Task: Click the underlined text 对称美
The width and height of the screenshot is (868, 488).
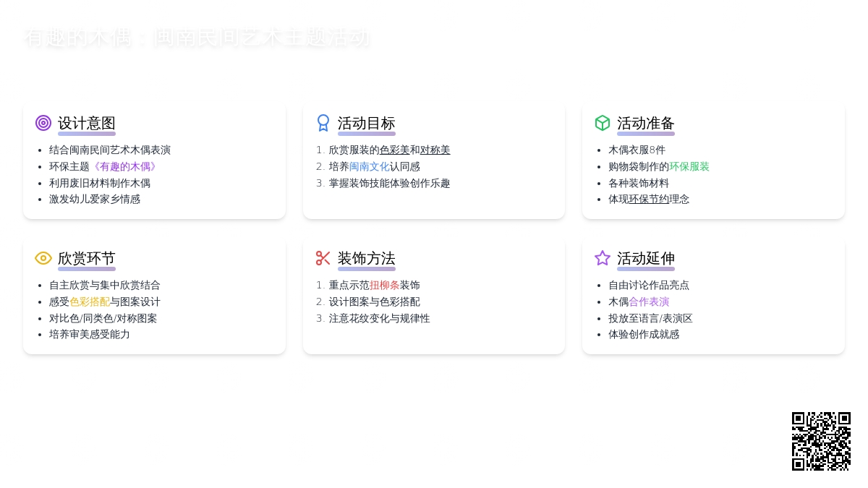Action: [x=435, y=150]
